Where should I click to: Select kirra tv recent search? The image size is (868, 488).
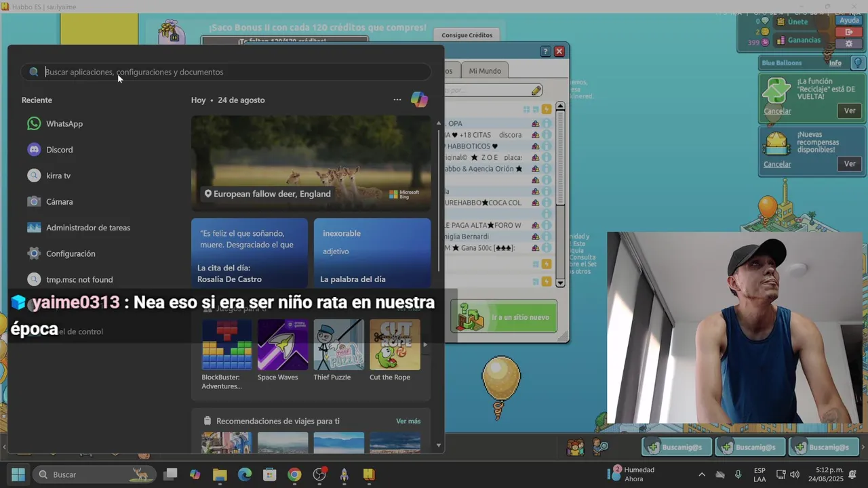pyautogui.click(x=58, y=176)
